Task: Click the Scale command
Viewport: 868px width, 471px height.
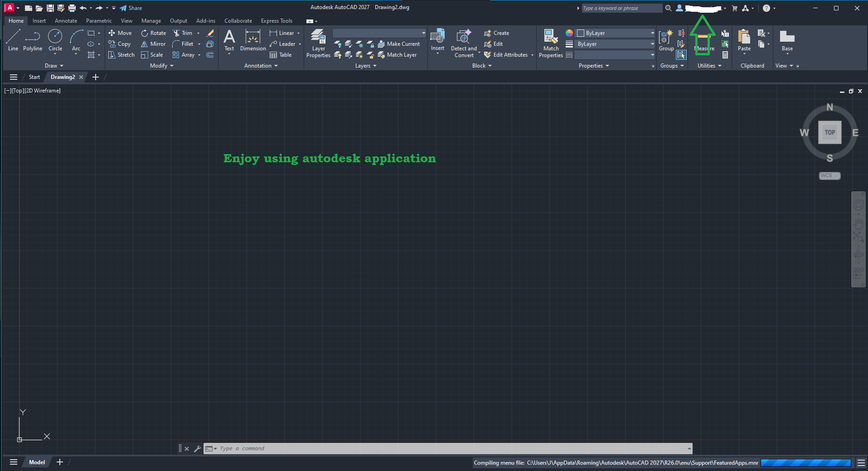Action: point(152,55)
